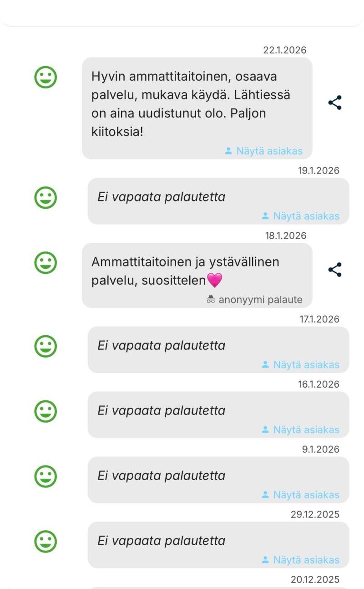Click the smiley face for 17.1.2026 feedback

(46, 346)
